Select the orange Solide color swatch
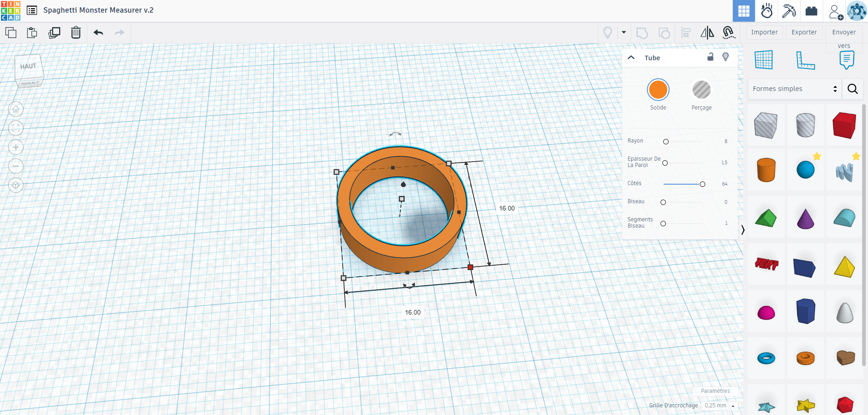This screenshot has height=415, width=868. tap(658, 90)
